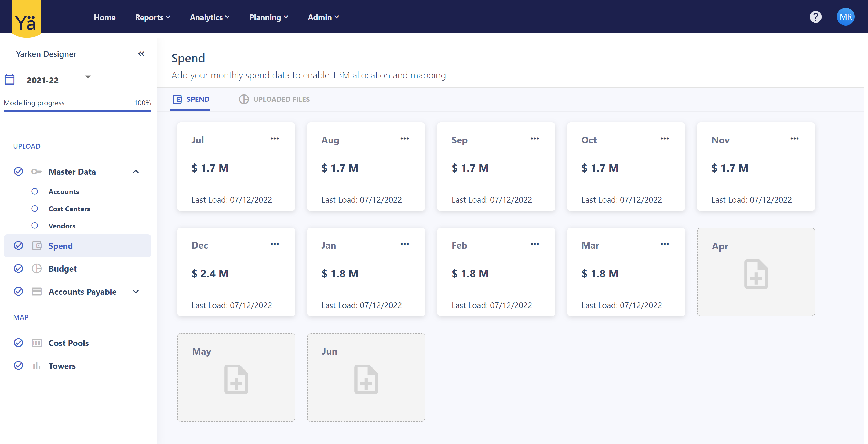Select the Accounts radio circle
The image size is (868, 444).
click(35, 191)
